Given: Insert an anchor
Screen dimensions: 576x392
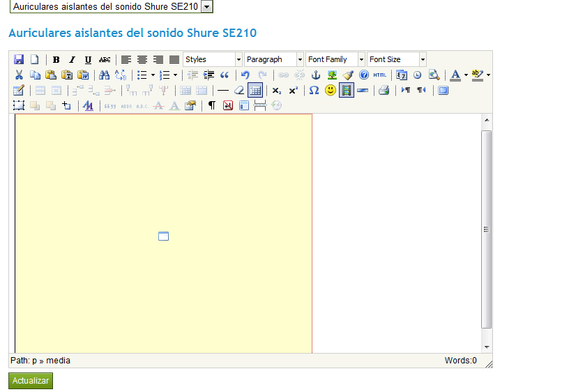Looking at the screenshot, I should (x=316, y=75).
